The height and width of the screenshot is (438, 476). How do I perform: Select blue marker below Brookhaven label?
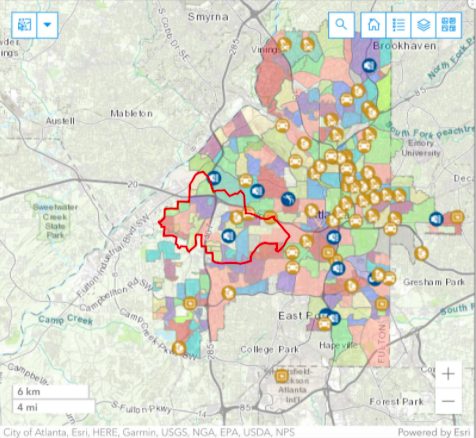(x=369, y=66)
